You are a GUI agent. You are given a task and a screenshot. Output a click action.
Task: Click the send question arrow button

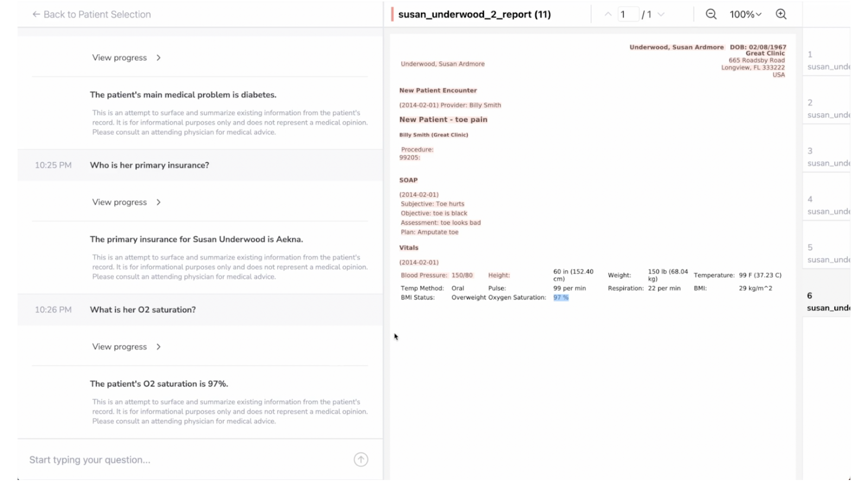point(361,459)
